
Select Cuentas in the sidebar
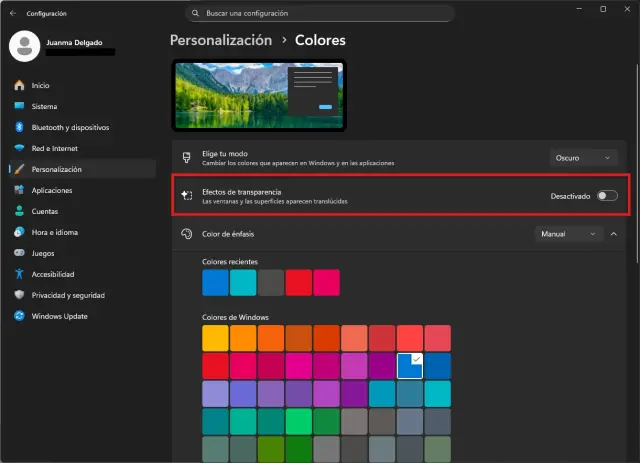(44, 211)
